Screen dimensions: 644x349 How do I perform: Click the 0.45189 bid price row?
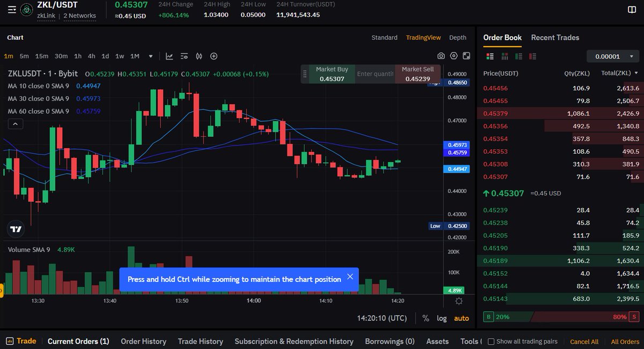[x=560, y=260]
